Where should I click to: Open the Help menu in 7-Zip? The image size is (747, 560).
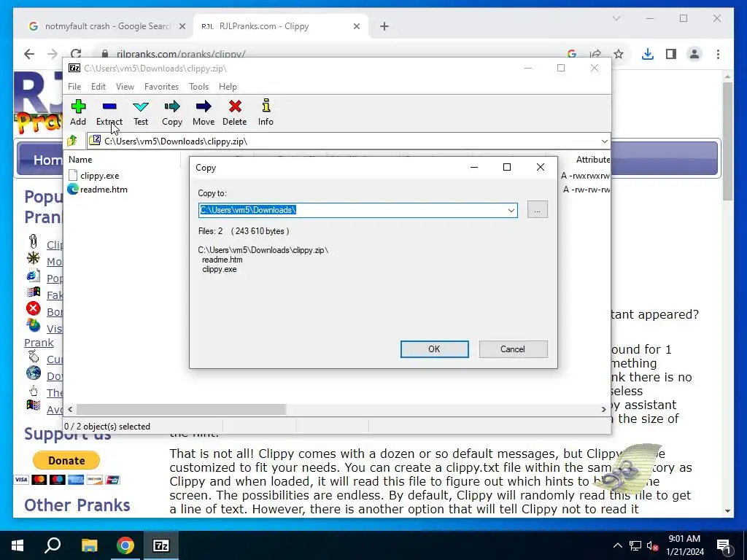(x=228, y=87)
